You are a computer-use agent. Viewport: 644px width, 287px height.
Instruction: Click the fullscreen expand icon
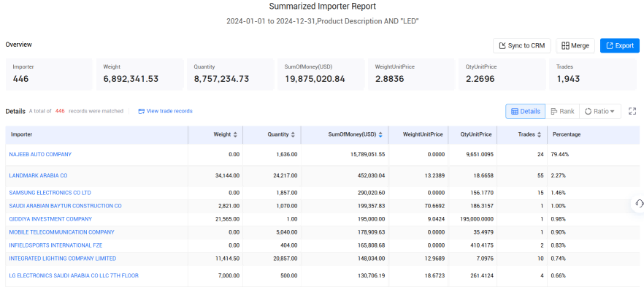tap(632, 111)
